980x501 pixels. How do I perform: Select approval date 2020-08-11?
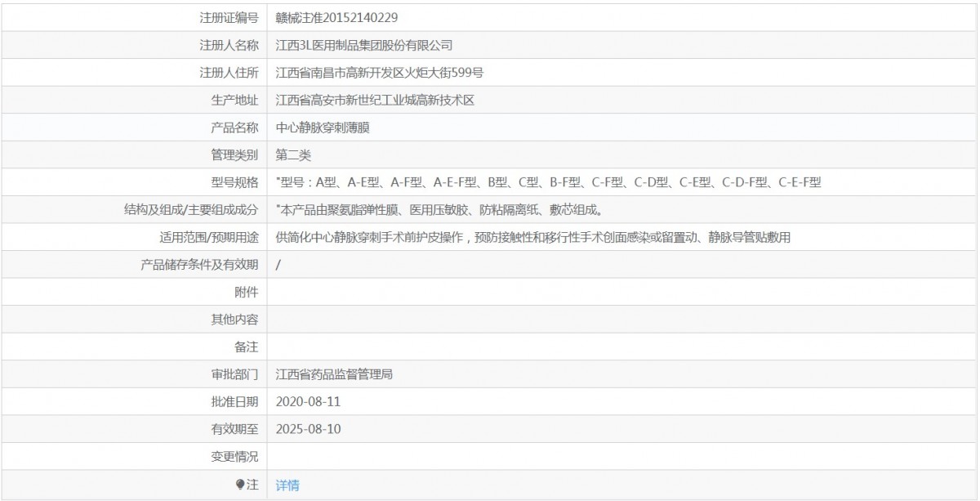coord(308,401)
